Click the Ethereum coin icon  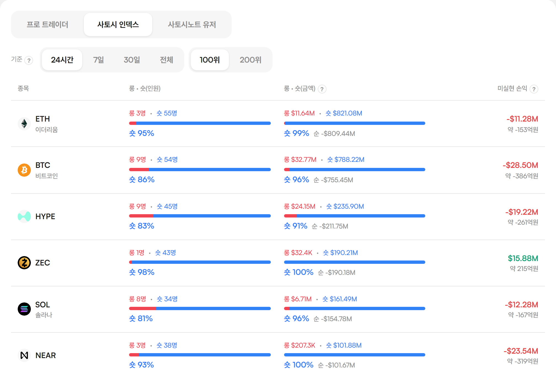point(24,123)
